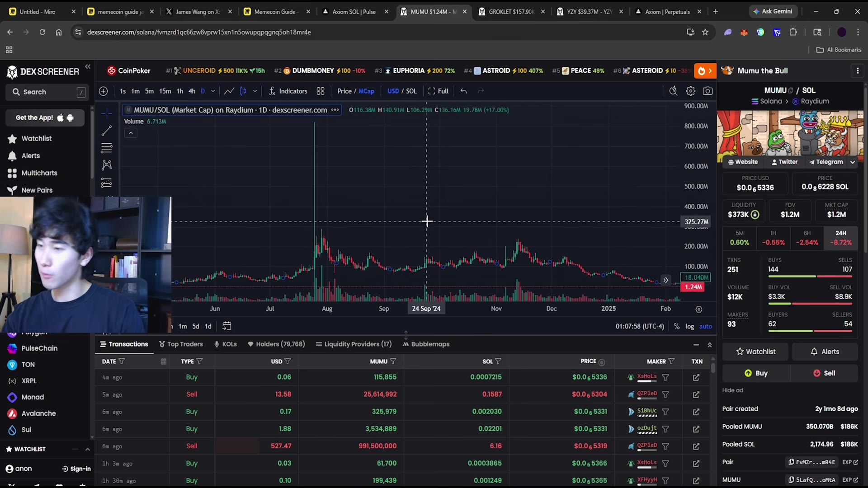This screenshot has width=868, height=488.
Task: Minimize the transactions panel
Action: click(x=696, y=345)
